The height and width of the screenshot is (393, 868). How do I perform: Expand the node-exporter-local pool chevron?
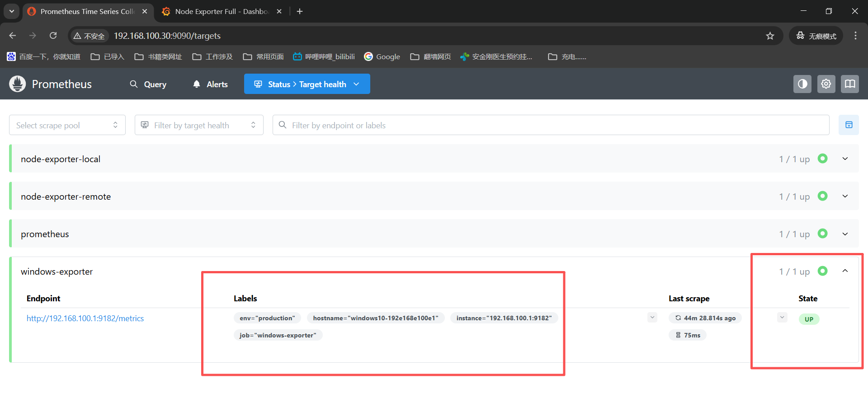845,159
